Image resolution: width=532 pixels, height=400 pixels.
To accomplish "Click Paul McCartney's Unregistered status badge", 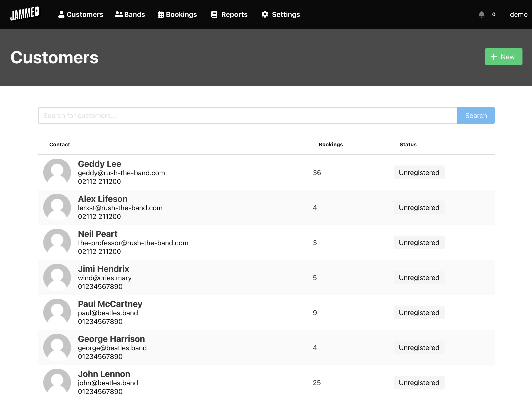I will coord(419,312).
